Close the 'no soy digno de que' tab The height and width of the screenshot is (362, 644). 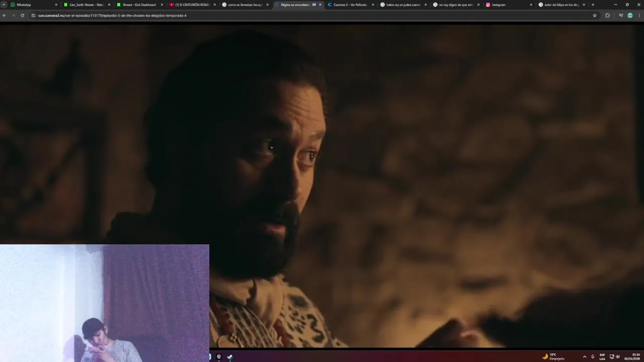pos(478,5)
